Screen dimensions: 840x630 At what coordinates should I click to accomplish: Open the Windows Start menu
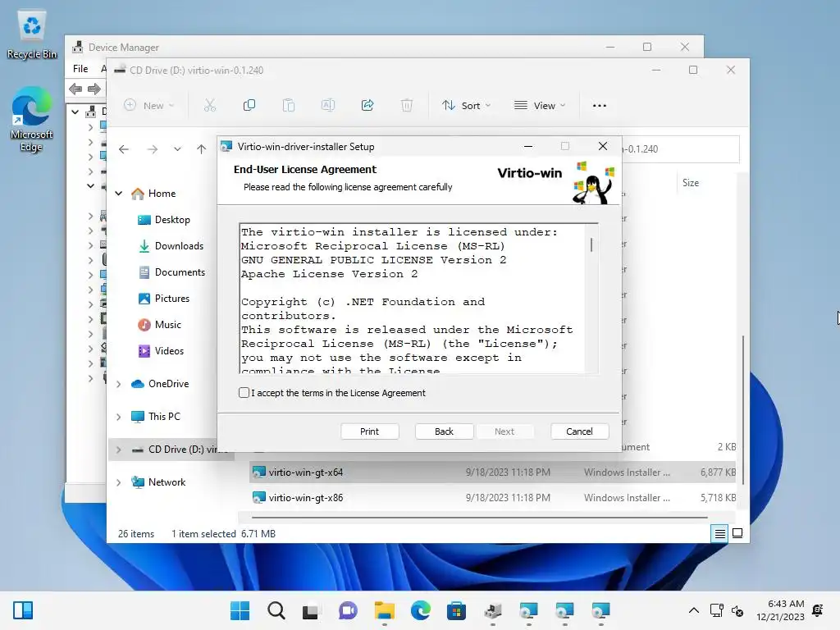pos(240,610)
